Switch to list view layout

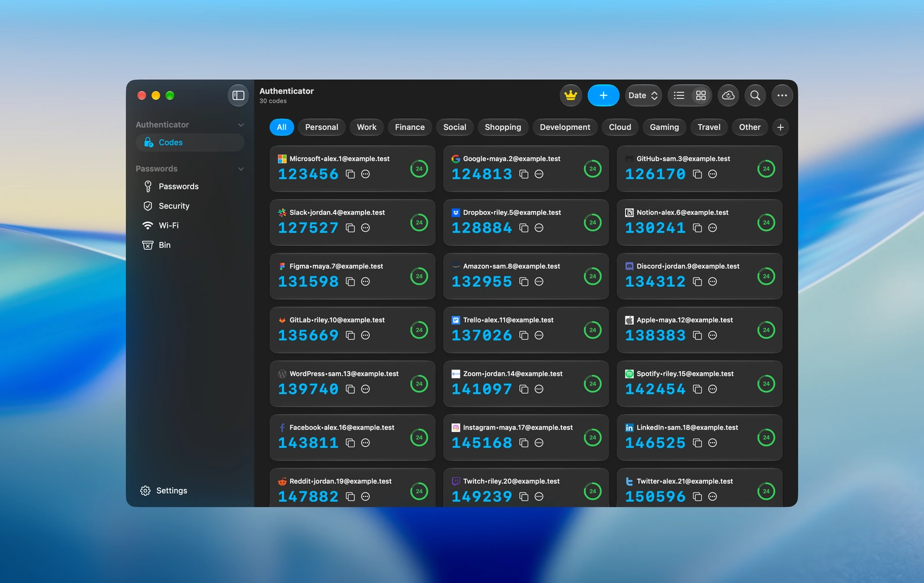679,95
